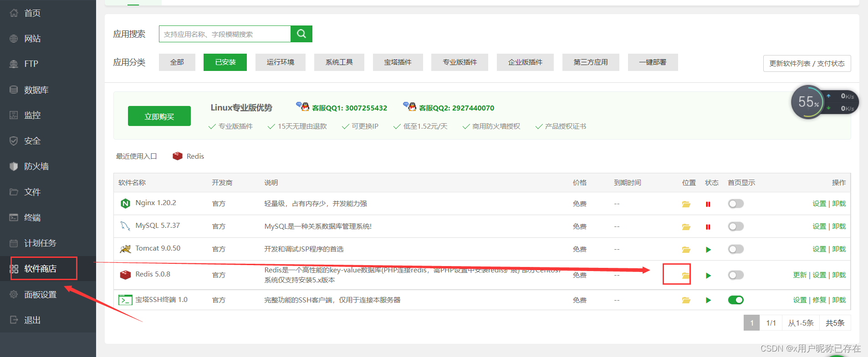Toggle Nginx homepage display switch
868x357 pixels.
click(x=736, y=204)
